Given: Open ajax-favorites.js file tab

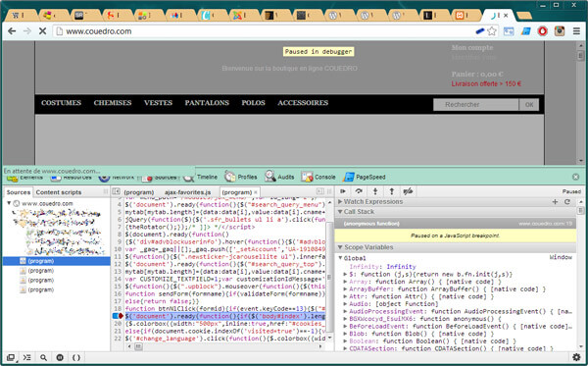Looking at the screenshot, I should (x=187, y=192).
